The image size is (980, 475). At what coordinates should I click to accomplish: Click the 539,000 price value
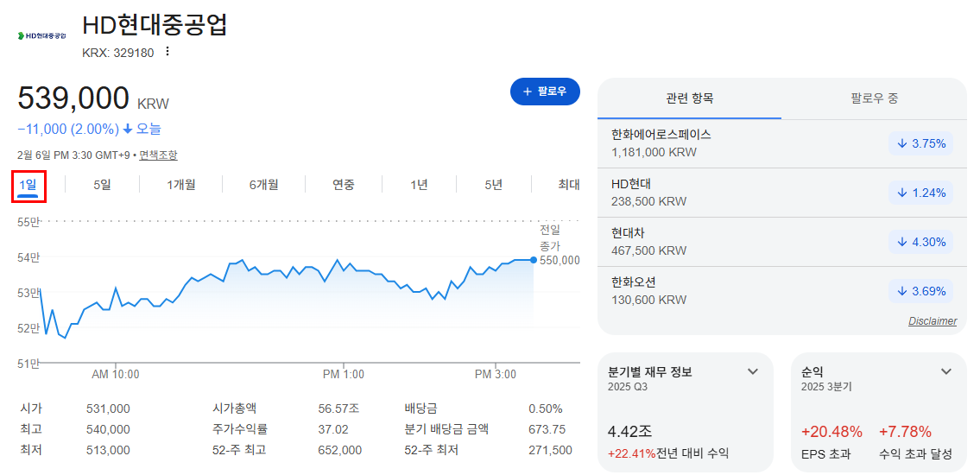[x=73, y=98]
